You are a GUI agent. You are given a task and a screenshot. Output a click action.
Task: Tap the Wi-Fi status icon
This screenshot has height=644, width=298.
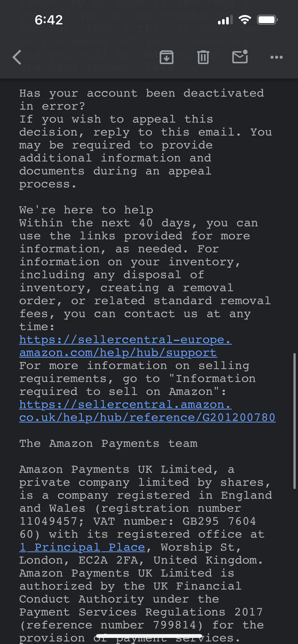(245, 20)
